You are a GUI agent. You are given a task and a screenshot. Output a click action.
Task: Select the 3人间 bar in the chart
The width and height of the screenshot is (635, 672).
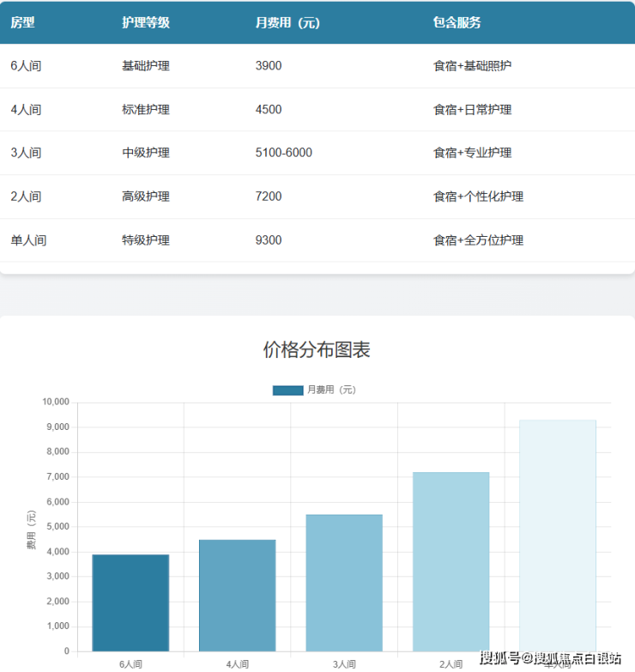[344, 583]
